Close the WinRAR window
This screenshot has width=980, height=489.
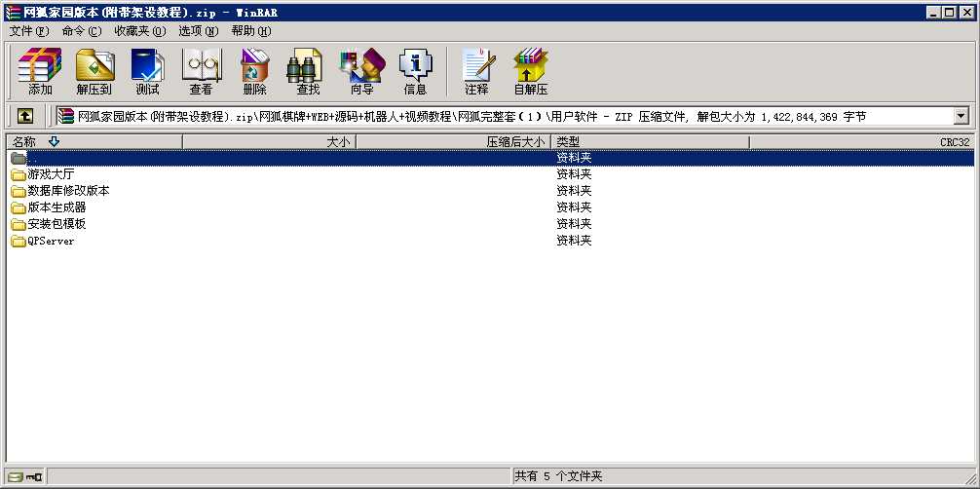[x=966, y=13]
